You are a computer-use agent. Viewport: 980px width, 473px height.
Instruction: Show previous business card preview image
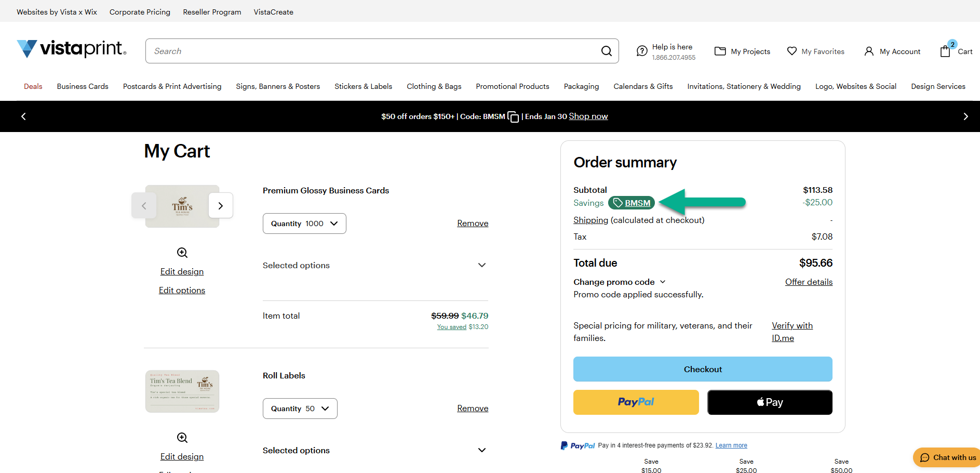click(144, 206)
